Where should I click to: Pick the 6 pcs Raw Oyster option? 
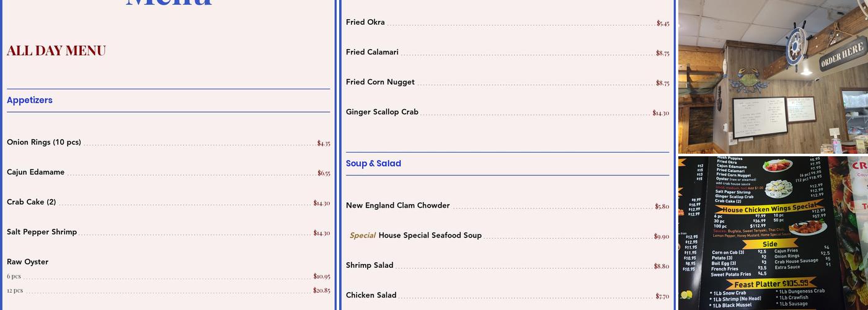click(x=14, y=277)
